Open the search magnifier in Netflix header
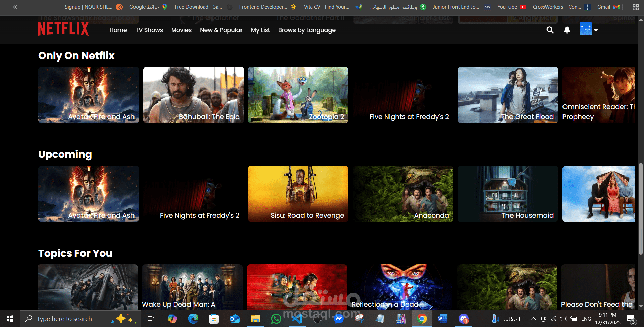The width and height of the screenshot is (644, 327). [x=550, y=30]
